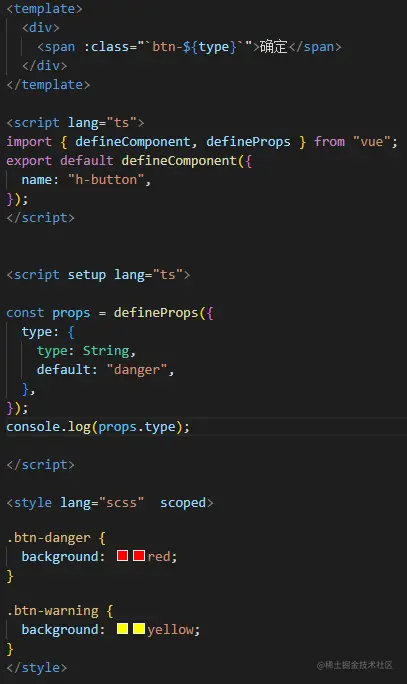Click the scoped attribute in style tag
The image size is (407, 684).
click(x=183, y=503)
